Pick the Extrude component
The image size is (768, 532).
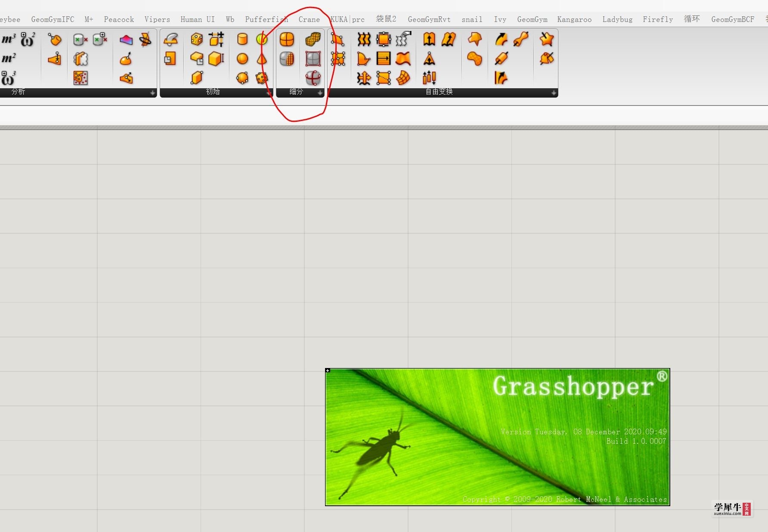click(429, 40)
